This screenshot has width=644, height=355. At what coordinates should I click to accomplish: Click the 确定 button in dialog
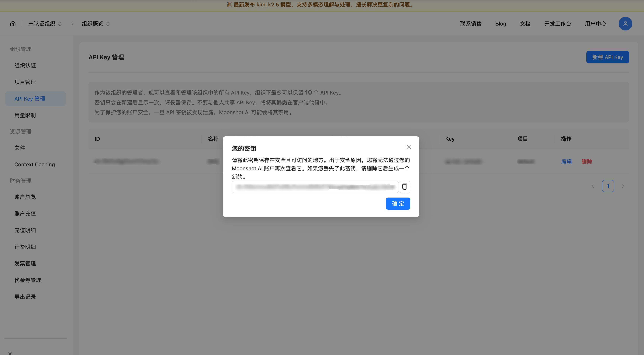pos(397,204)
